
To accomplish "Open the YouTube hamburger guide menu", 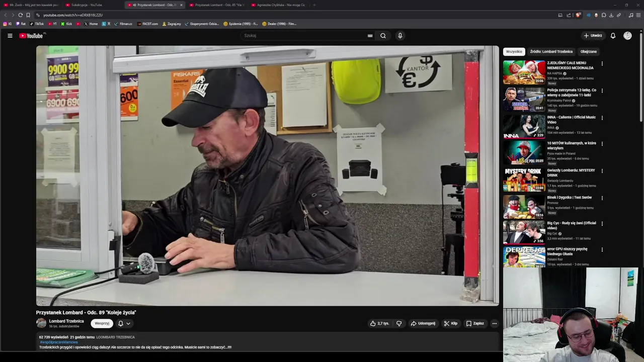I will coord(10,36).
